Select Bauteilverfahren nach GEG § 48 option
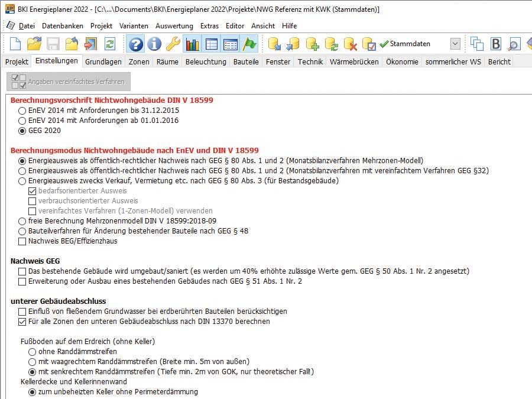532x399 pixels. point(22,231)
